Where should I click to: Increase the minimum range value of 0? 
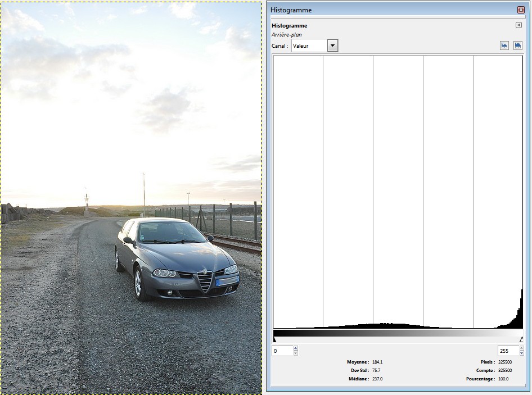(x=296, y=348)
